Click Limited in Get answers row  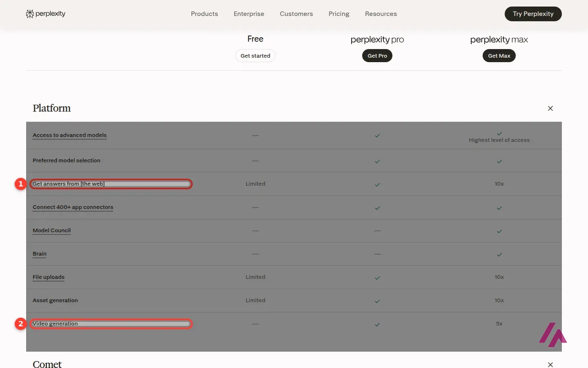[255, 184]
